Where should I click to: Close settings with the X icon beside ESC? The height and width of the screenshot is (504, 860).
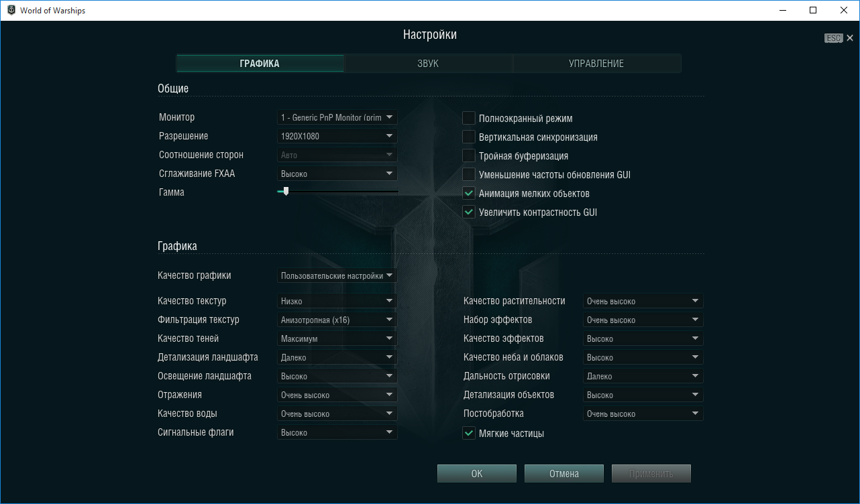click(x=850, y=38)
